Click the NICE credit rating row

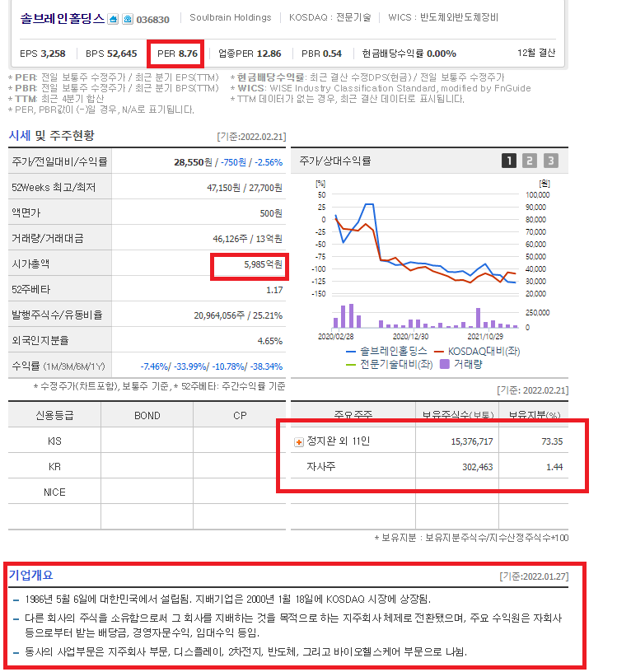147,492
